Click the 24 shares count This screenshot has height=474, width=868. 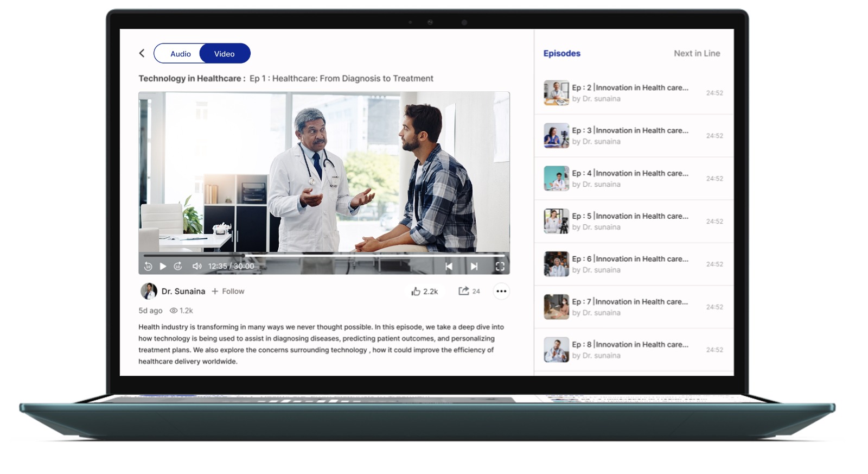tap(476, 292)
